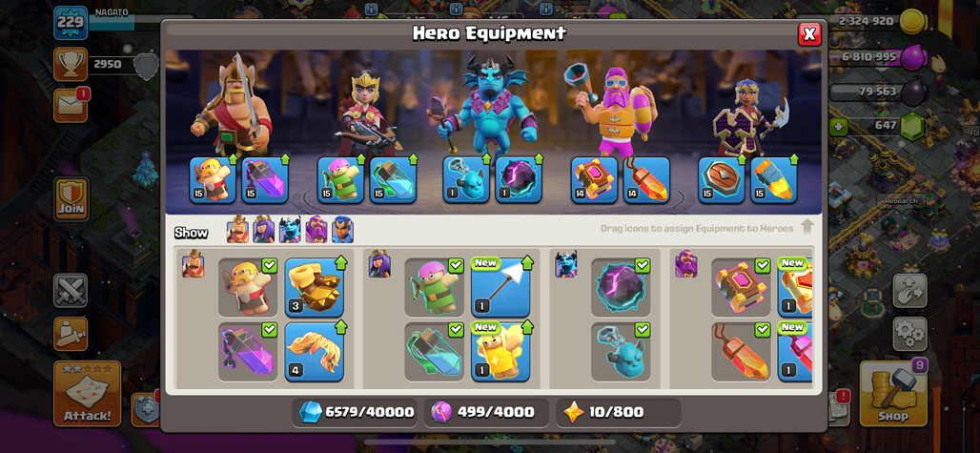Tap the Attack! map button

pos(87,394)
